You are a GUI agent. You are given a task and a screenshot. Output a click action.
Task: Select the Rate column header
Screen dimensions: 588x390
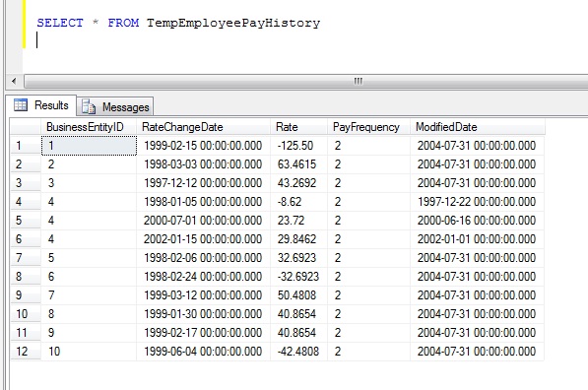[298, 127]
